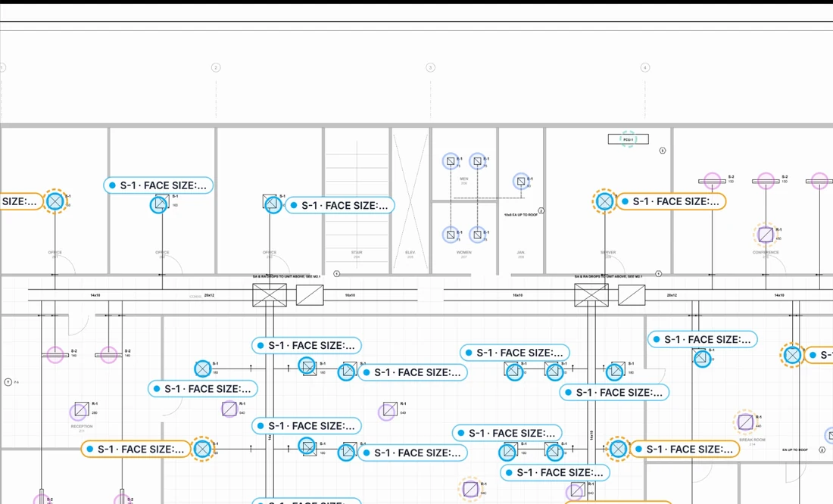Select the R-1 return marker in Conference room

766,234
